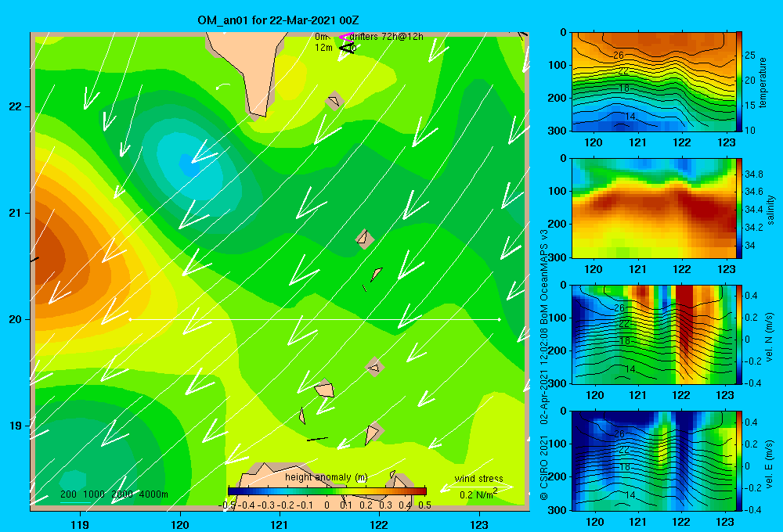Click longitude label 122 below main map
Screen dimensions: 783x532
[x=379, y=524]
